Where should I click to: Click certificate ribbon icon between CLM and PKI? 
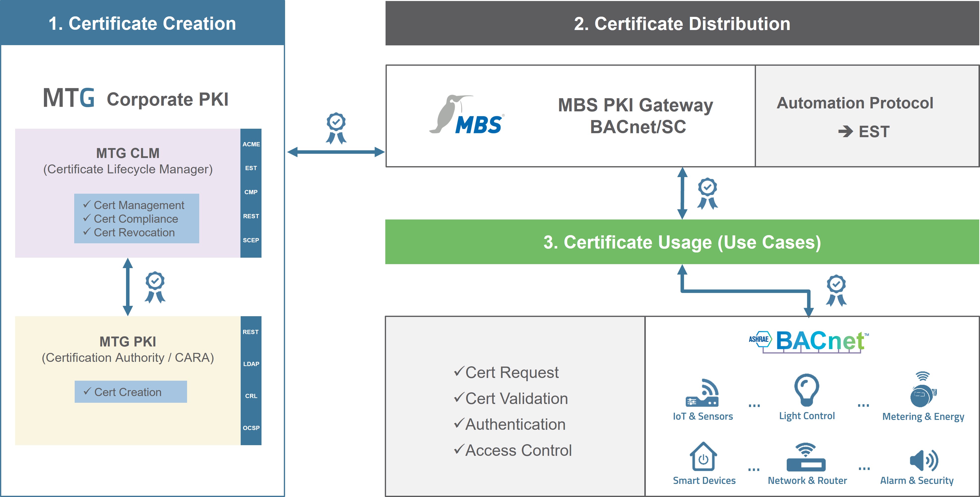pyautogui.click(x=155, y=287)
